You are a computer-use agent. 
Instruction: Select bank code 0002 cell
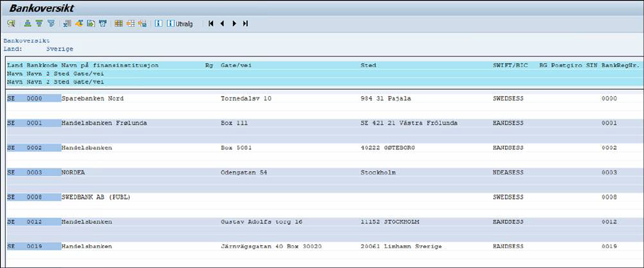coord(35,148)
